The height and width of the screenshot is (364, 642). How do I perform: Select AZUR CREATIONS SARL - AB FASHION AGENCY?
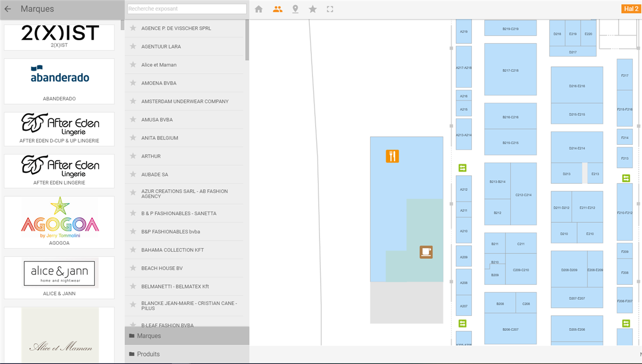(184, 193)
